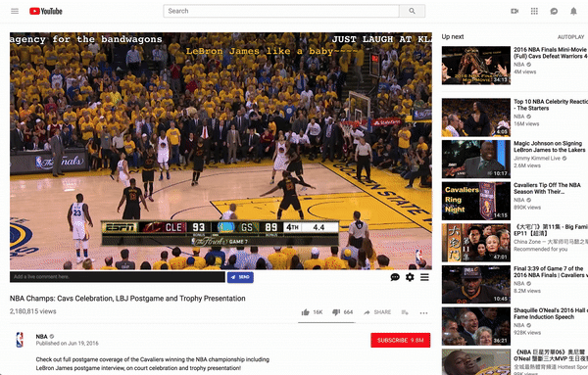This screenshot has height=375, width=588.
Task: Open Cavaliers Tip Off The NBA Season title
Action: pos(547,188)
